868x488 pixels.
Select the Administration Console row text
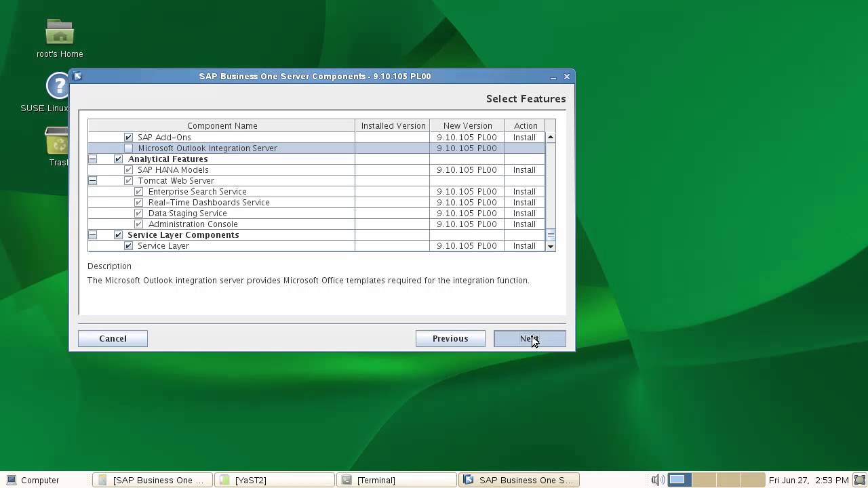193,224
